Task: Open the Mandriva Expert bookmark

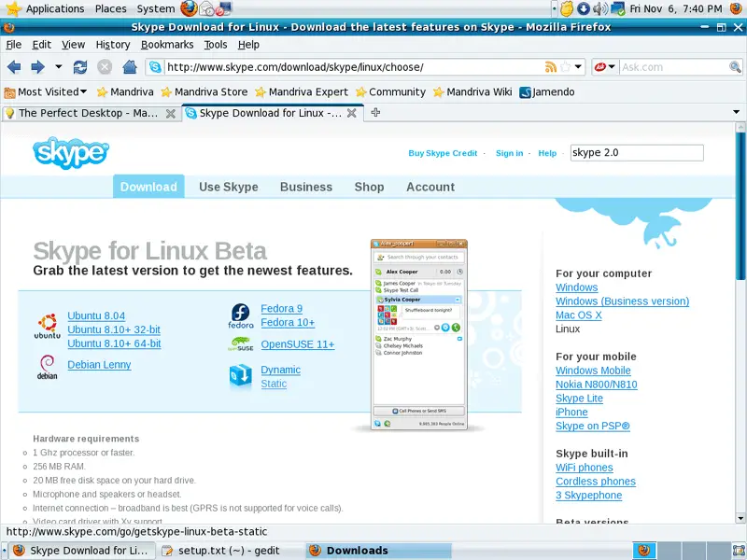Action: (302, 91)
